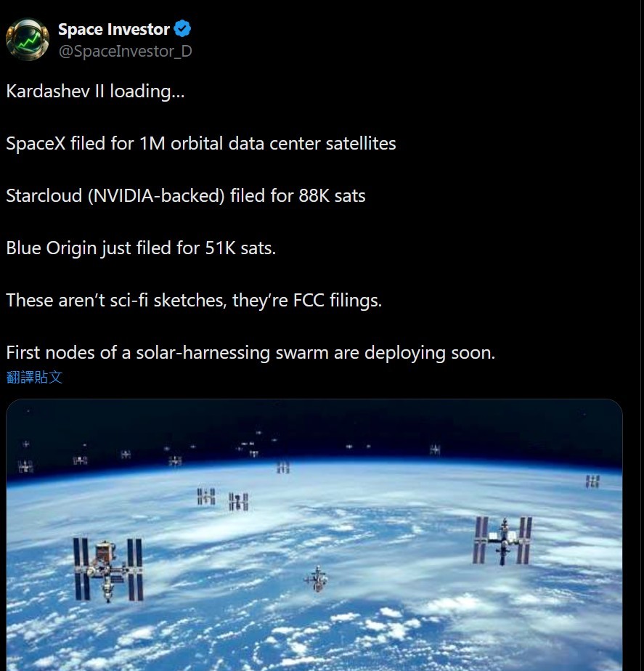Click the solar-harnessing swarm sentence
This screenshot has width=644, height=671.
tap(250, 353)
